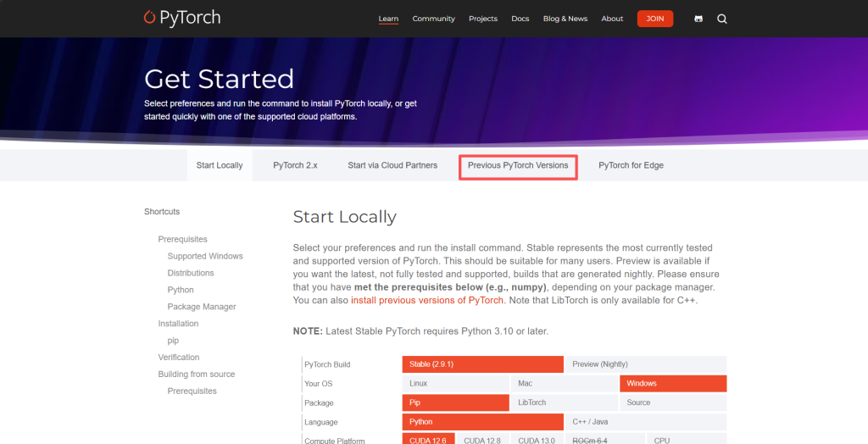The width and height of the screenshot is (868, 444).
Task: Expand the Blog & News menu
Action: point(565,19)
